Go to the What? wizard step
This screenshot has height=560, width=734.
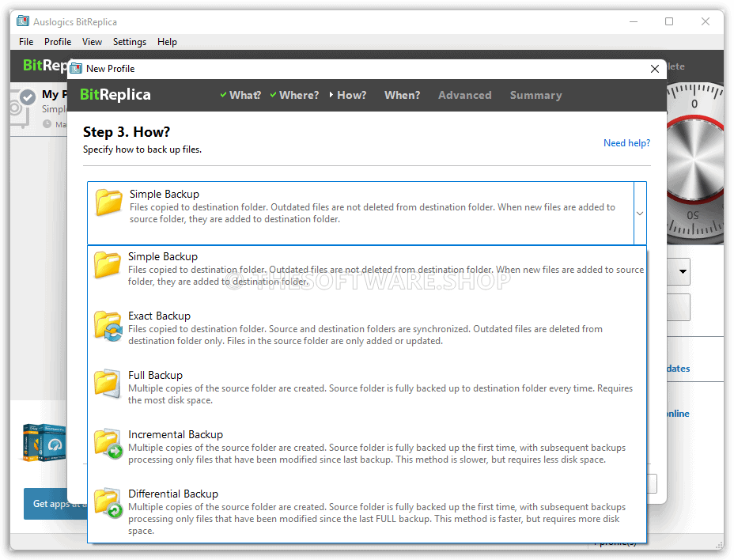tap(240, 95)
